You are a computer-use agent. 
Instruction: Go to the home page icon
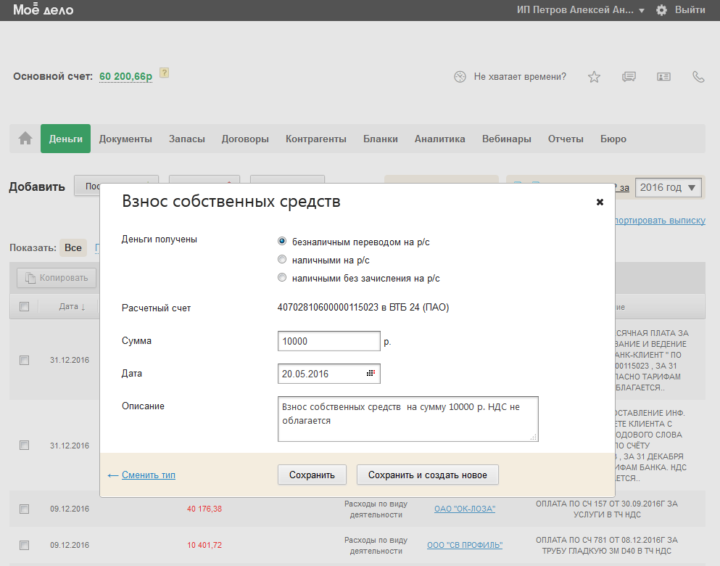tap(25, 139)
